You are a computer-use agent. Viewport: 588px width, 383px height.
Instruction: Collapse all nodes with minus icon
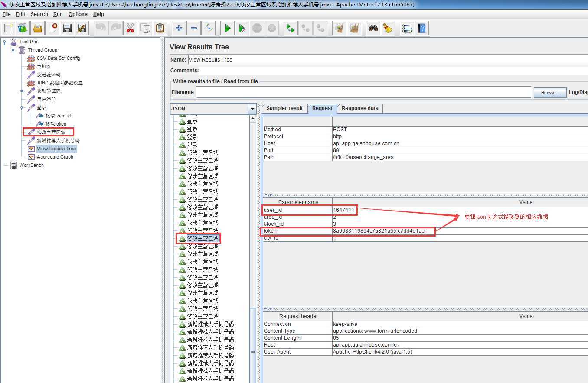(x=194, y=29)
